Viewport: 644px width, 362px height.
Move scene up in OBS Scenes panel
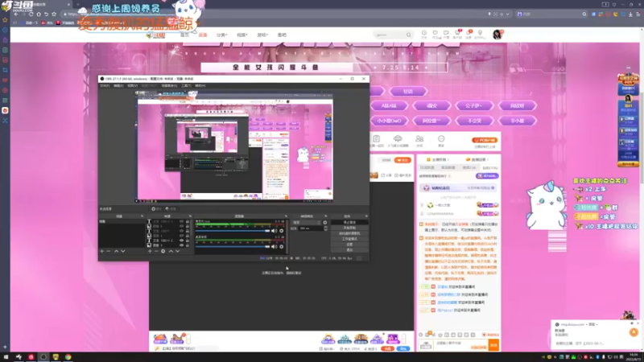click(116, 251)
